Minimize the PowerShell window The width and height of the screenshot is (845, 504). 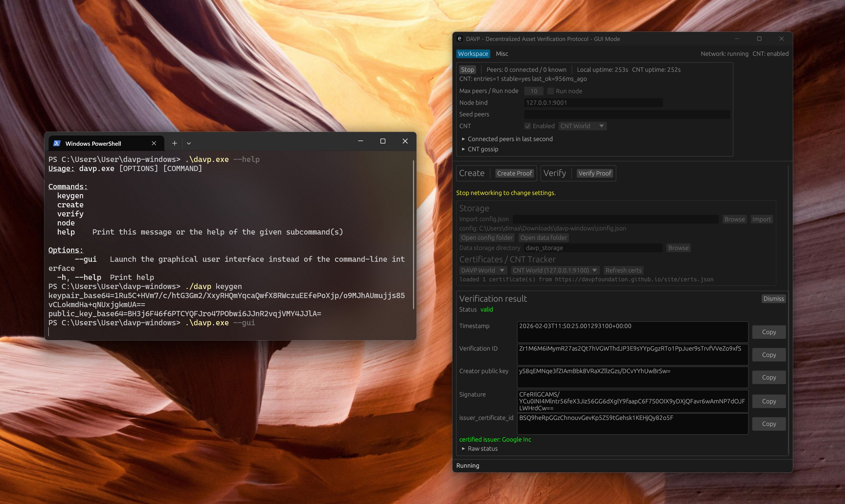(361, 141)
